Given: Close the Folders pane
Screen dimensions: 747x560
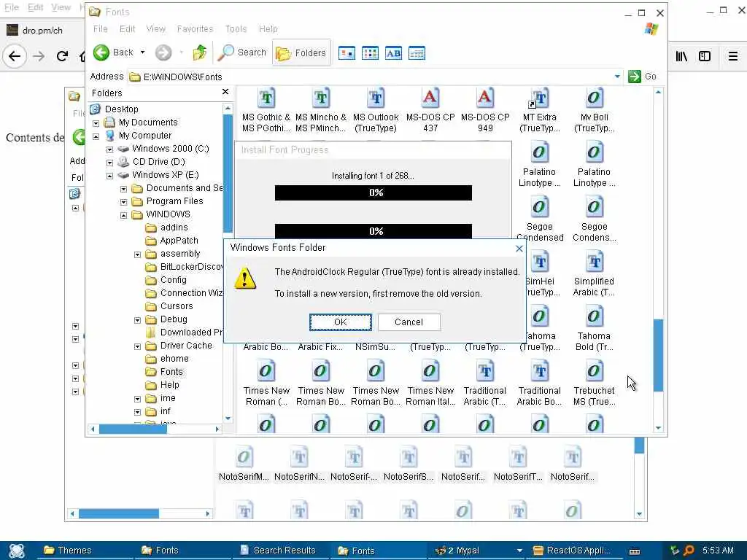Looking at the screenshot, I should click(225, 92).
